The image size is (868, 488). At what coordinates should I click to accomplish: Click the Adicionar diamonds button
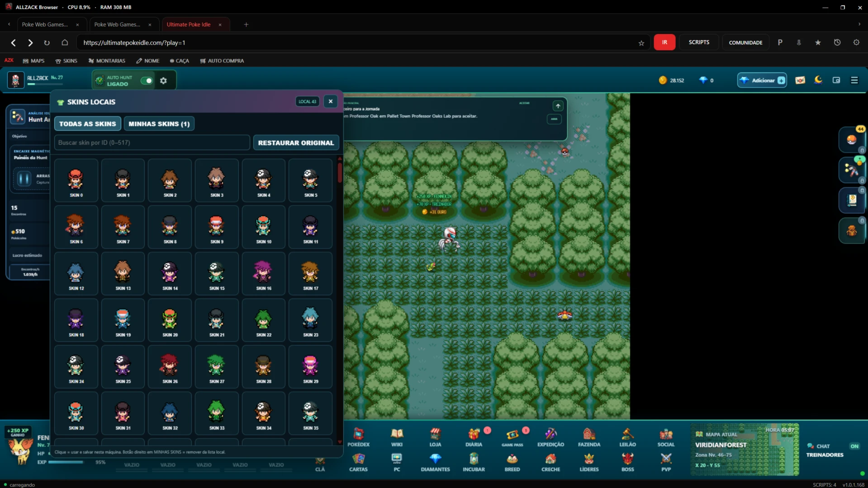762,80
